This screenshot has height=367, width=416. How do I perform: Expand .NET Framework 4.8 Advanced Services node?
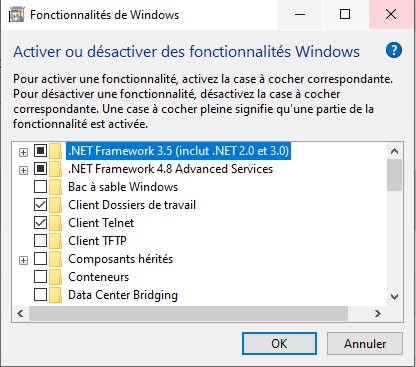(x=23, y=170)
